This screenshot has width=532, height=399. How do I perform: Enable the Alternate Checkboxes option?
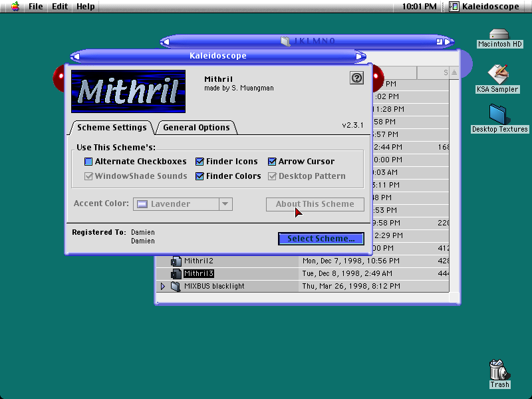tap(88, 162)
